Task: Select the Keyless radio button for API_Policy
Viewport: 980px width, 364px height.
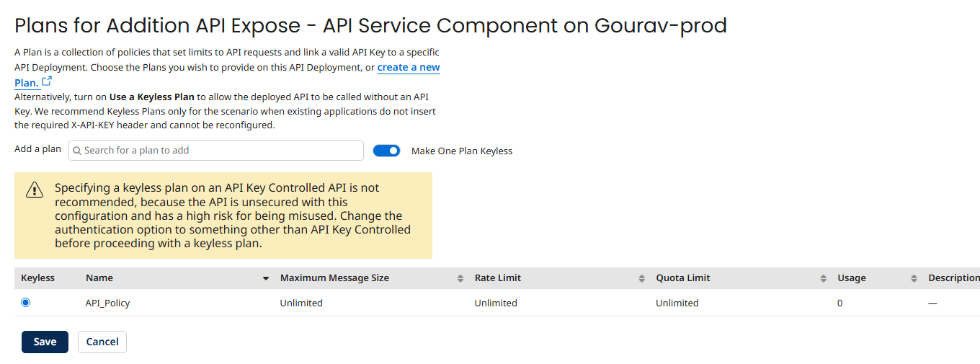Action: pos(26,303)
